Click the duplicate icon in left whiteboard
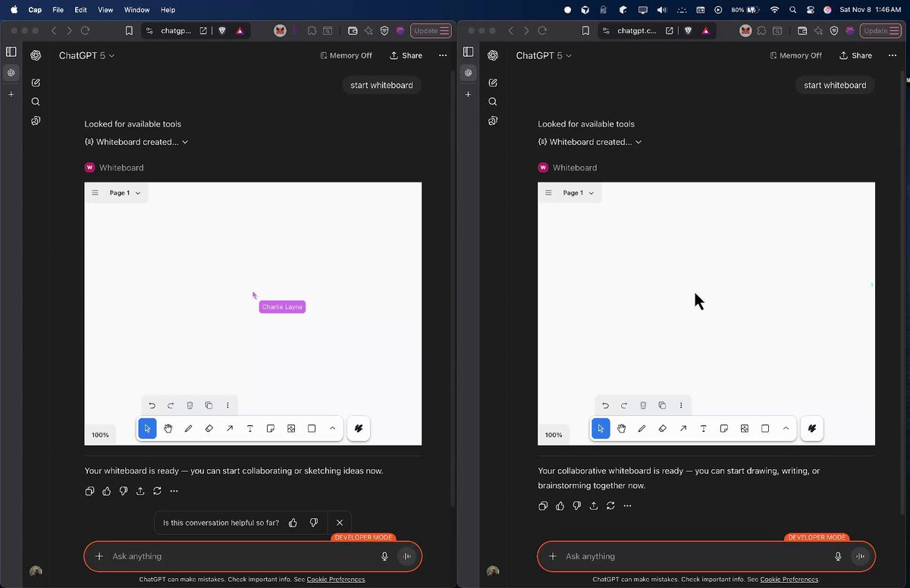Image resolution: width=910 pixels, height=588 pixels. tap(209, 405)
